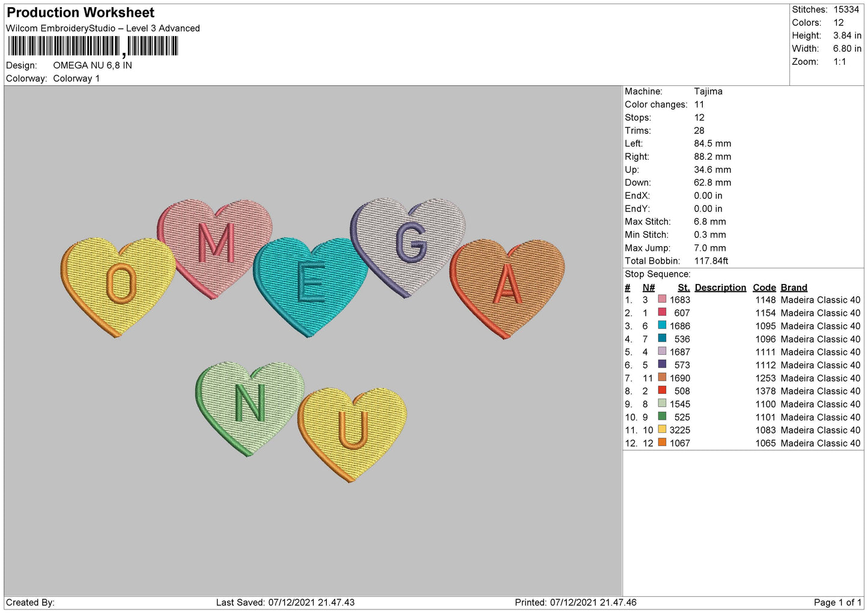The width and height of the screenshot is (868, 613).
Task: Click the red-pink swatch for thread 1154
Action: [x=662, y=312]
